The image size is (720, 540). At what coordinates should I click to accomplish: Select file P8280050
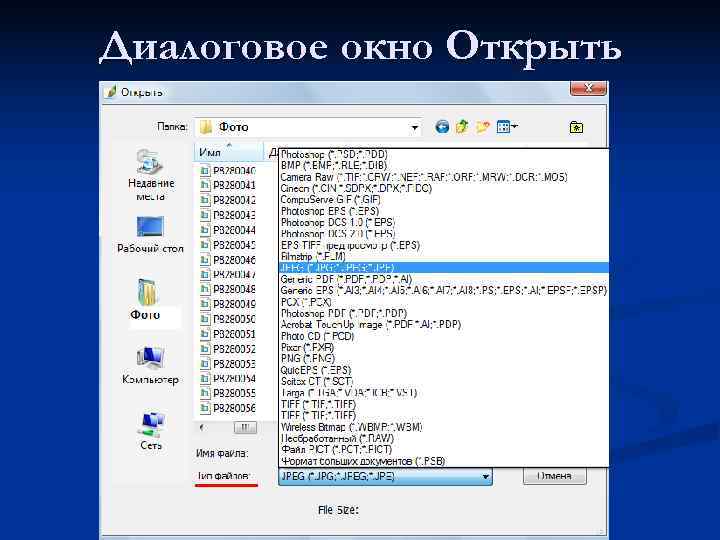point(228,319)
